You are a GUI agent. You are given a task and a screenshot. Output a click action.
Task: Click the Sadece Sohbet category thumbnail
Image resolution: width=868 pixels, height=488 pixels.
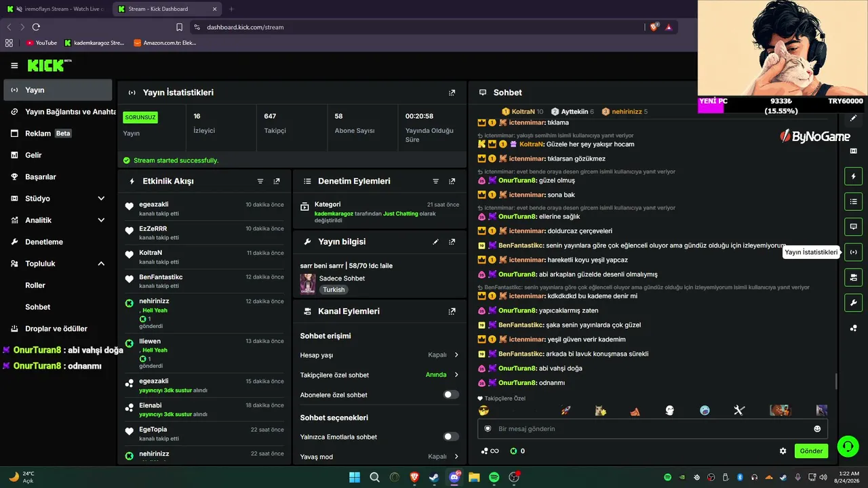pyautogui.click(x=308, y=284)
